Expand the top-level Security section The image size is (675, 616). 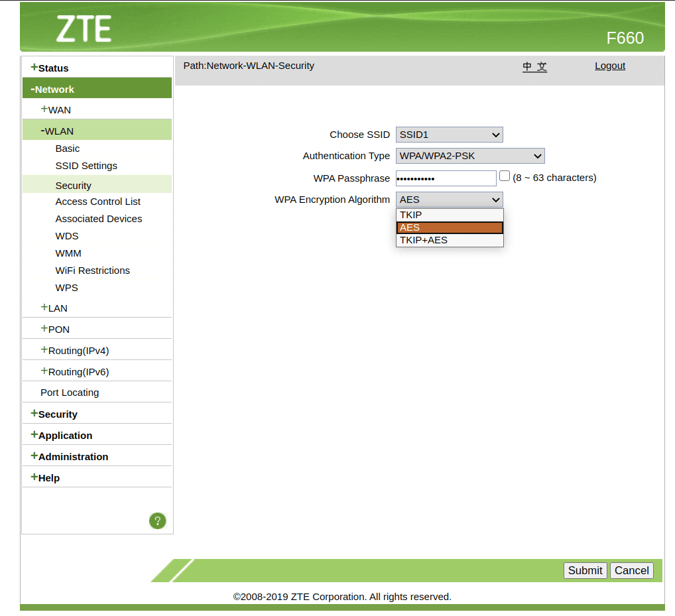pyautogui.click(x=54, y=414)
